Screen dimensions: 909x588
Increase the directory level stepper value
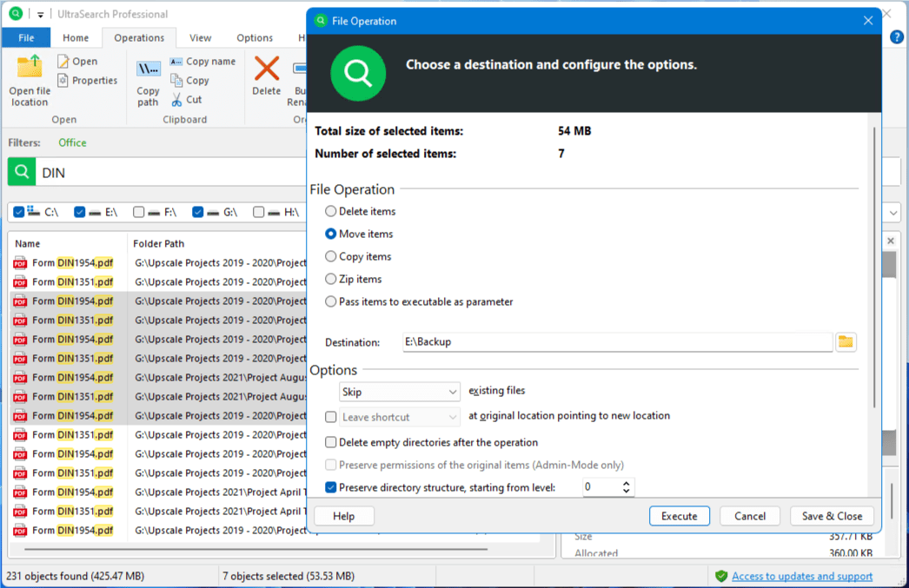(627, 483)
